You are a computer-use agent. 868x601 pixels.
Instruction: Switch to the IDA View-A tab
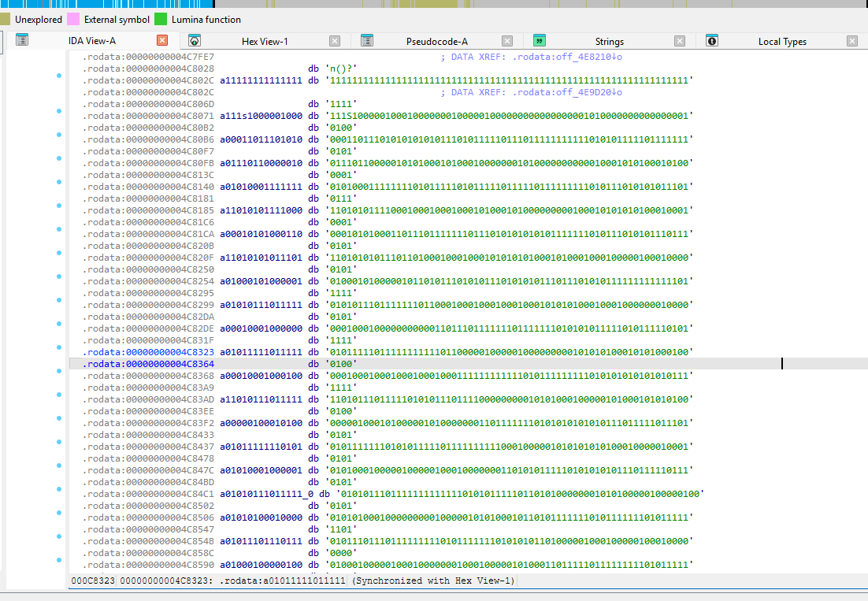92,41
